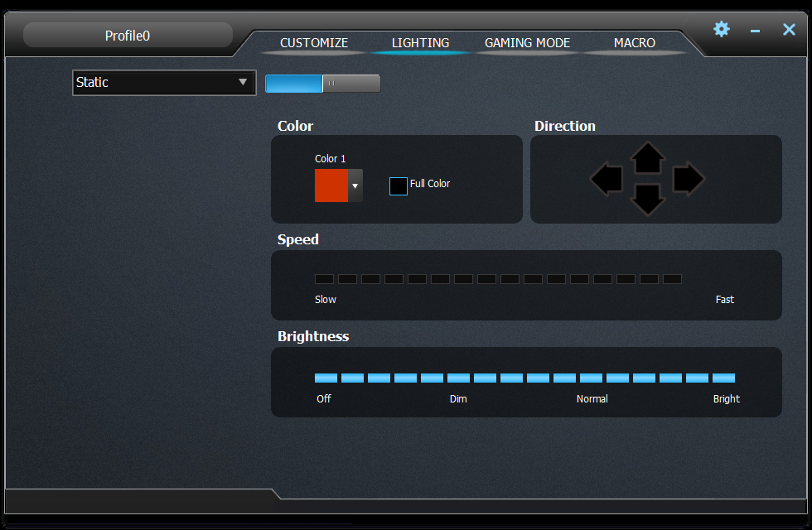
Task: Click the Dim brightness label
Action: [x=458, y=398]
